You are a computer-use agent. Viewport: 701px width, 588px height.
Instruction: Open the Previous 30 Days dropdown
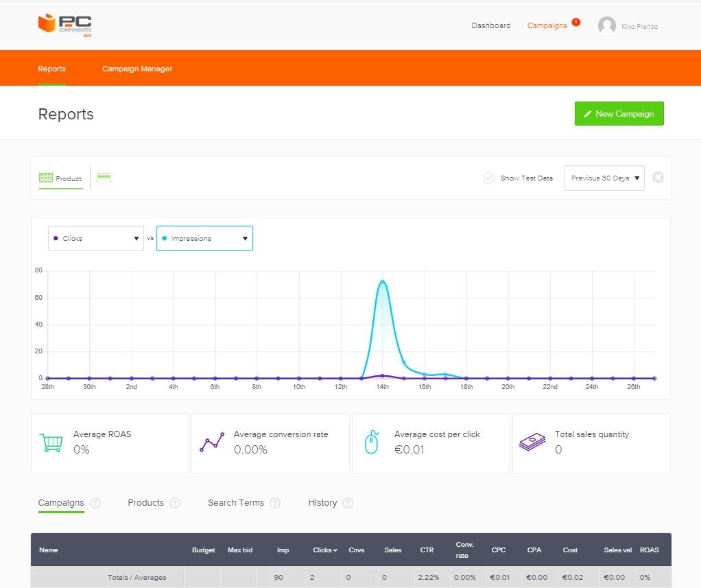pos(604,178)
